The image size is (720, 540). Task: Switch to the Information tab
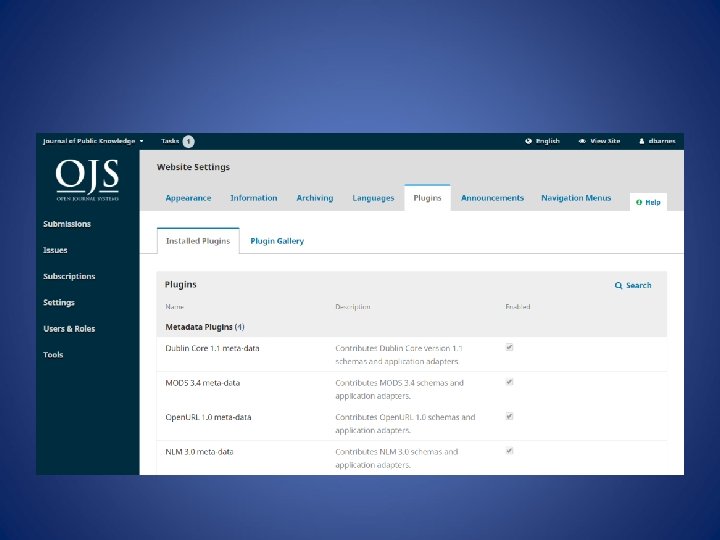[253, 198]
